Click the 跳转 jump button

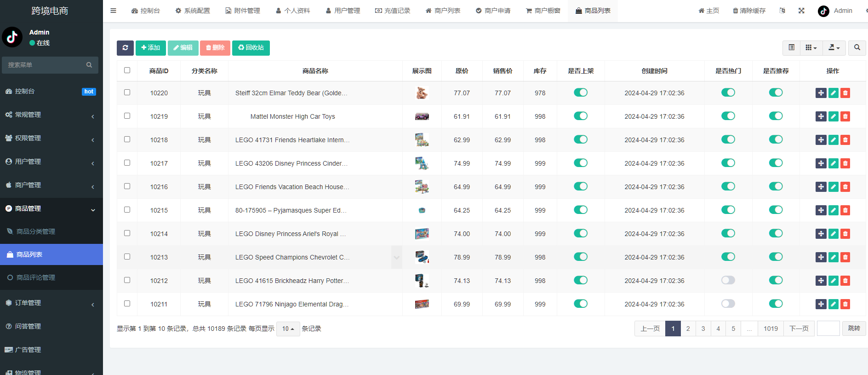click(x=854, y=329)
